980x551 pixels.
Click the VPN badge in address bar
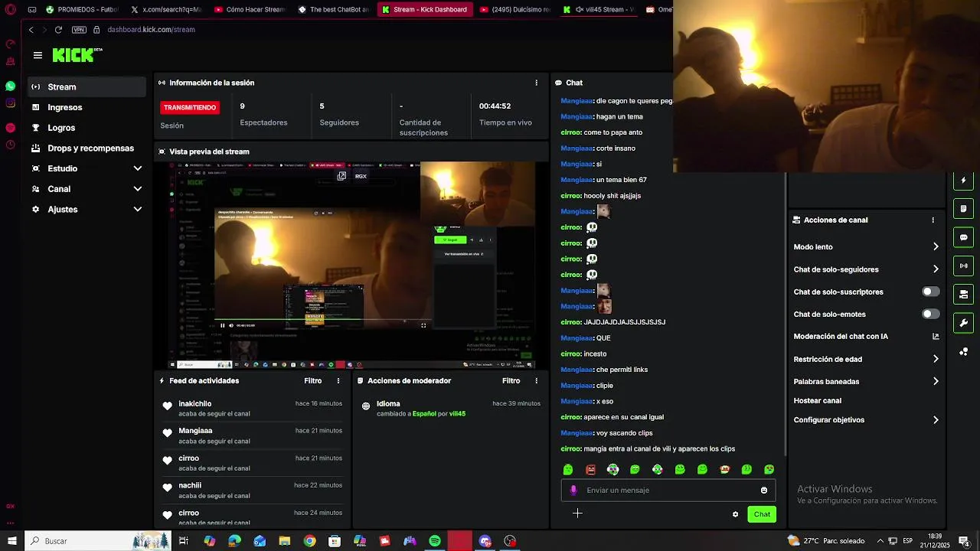click(79, 30)
